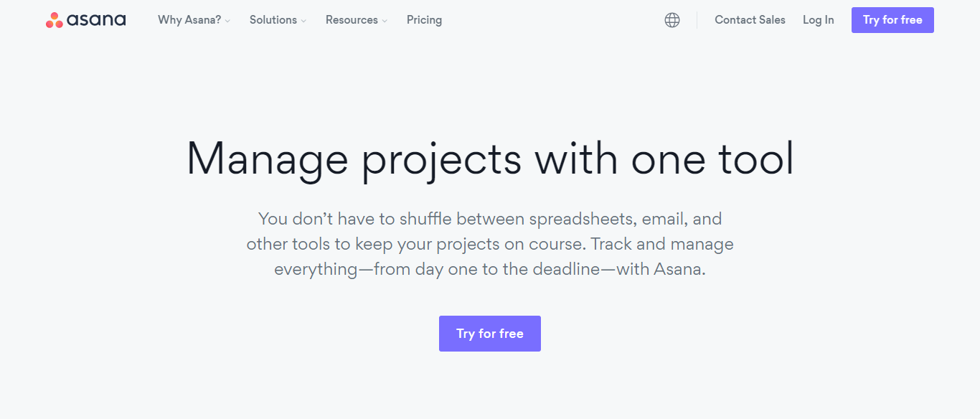Image resolution: width=980 pixels, height=419 pixels.
Task: Open the Resources navigation menu
Action: pyautogui.click(x=351, y=19)
